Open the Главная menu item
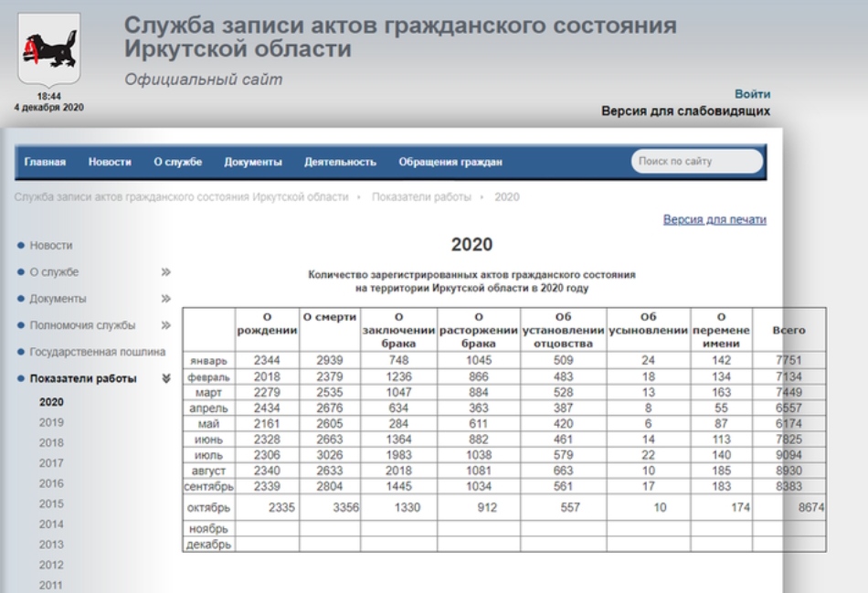 pyautogui.click(x=45, y=163)
